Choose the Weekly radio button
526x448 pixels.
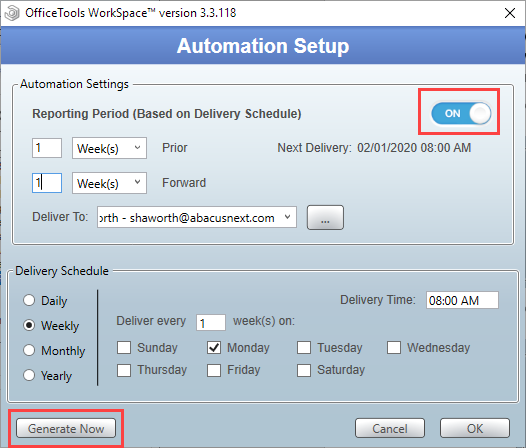point(29,325)
